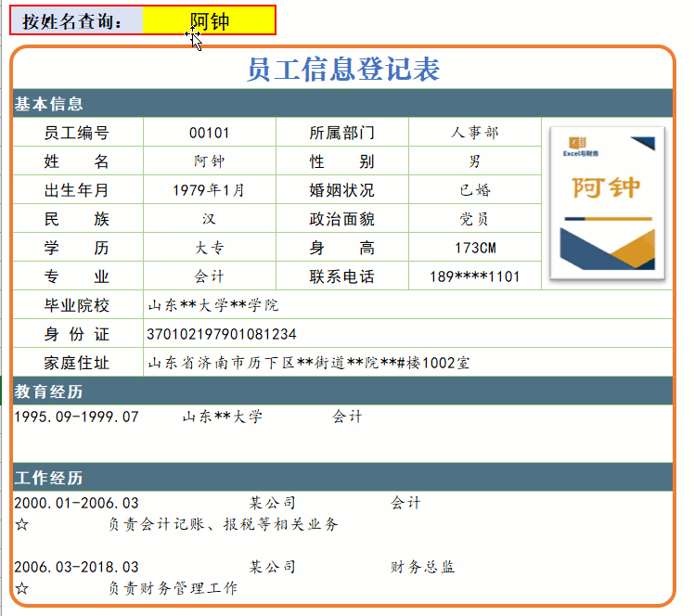The height and width of the screenshot is (616, 694).
Task: Select the ID number 370102197901081234
Action: coord(408,334)
